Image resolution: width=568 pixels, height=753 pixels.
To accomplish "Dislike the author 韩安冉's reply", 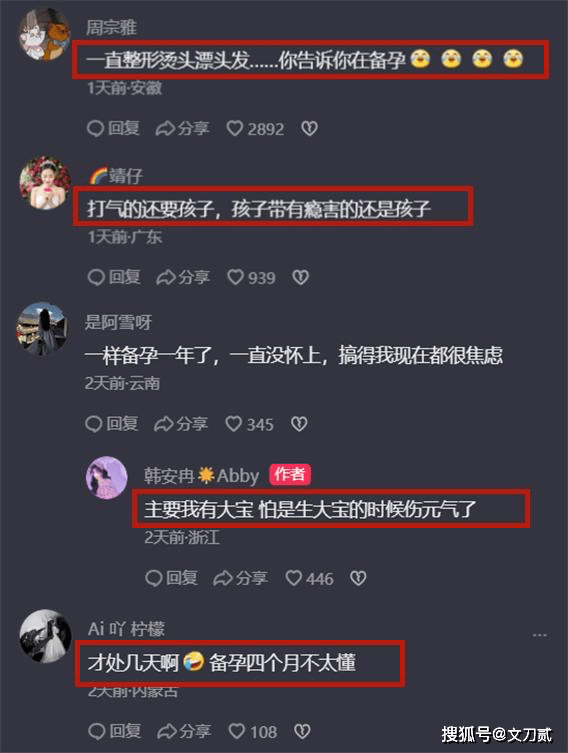I will coord(358,578).
